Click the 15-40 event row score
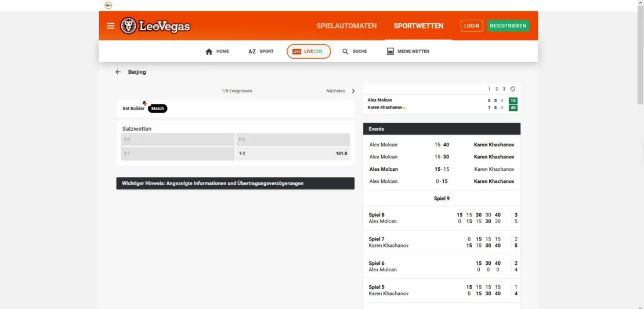Screen dimensions: 644x309 pyautogui.click(x=442, y=145)
